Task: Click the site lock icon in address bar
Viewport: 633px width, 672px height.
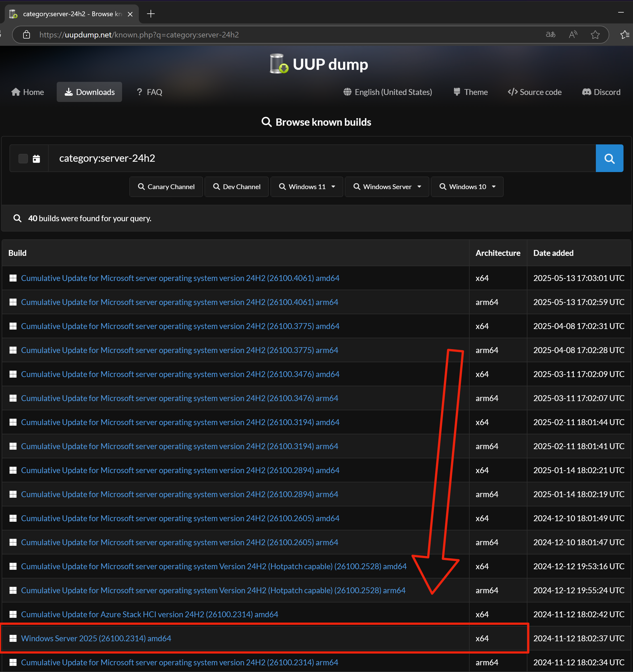Action: 26,34
